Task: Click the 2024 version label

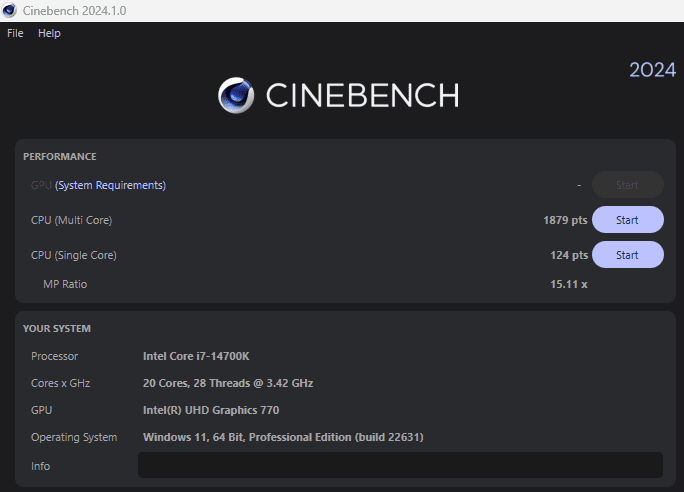Action: coord(653,70)
